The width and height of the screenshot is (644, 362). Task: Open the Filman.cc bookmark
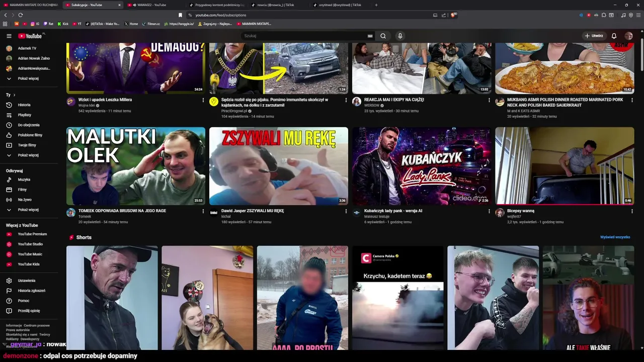[x=151, y=24]
